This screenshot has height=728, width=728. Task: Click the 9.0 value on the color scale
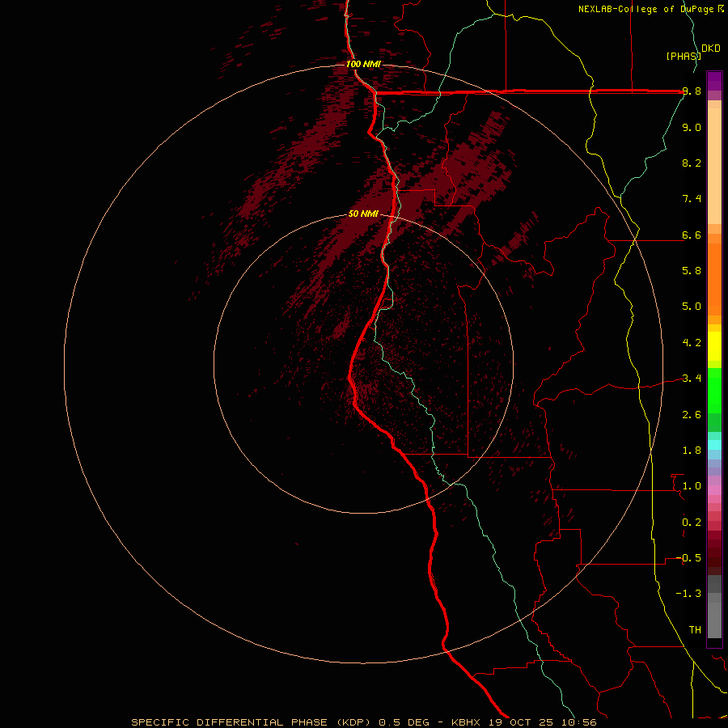(692, 127)
